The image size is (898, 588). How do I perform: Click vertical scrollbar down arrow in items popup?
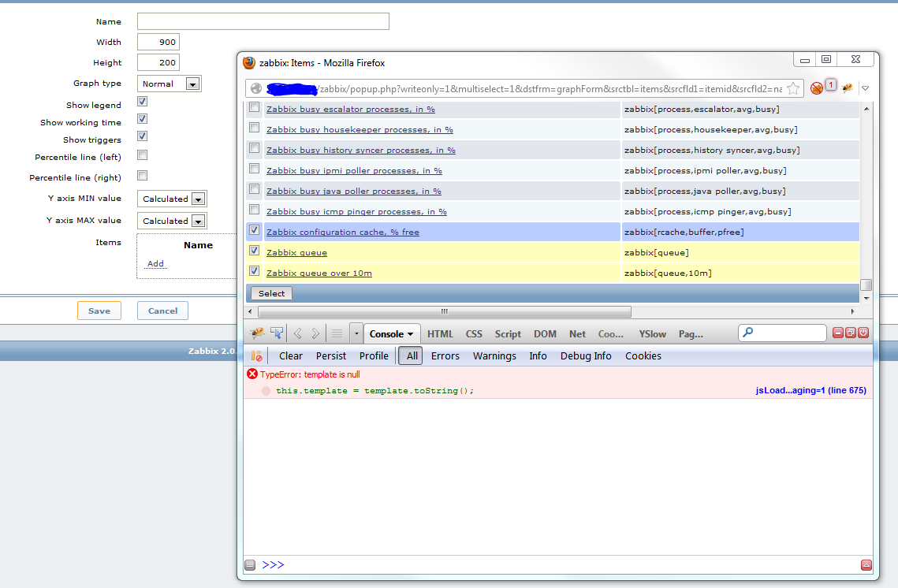[866, 298]
